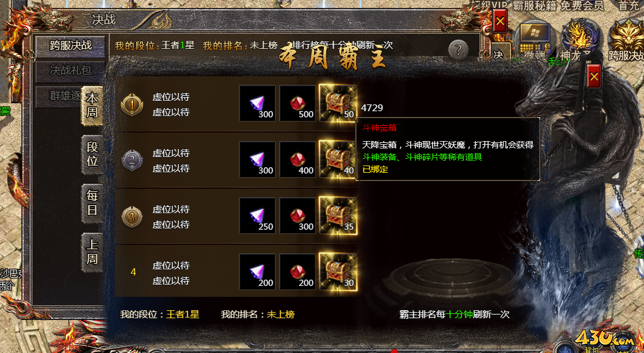Click the rank 1 treasure chest reward icon
Viewport: 644px width, 353px height.
point(338,103)
